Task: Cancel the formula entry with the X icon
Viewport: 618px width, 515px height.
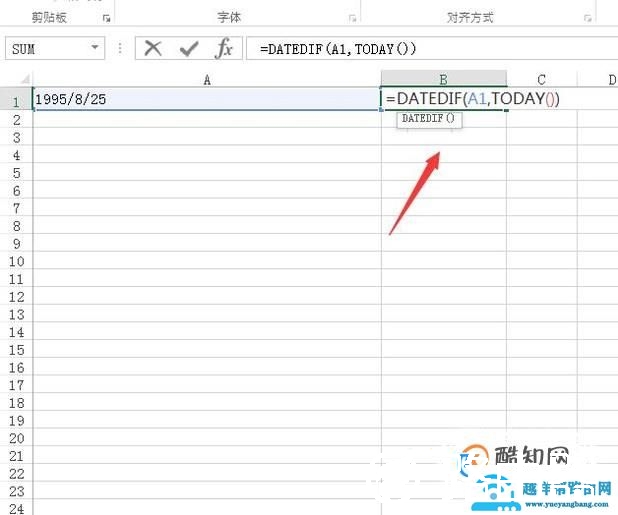Action: (x=153, y=48)
